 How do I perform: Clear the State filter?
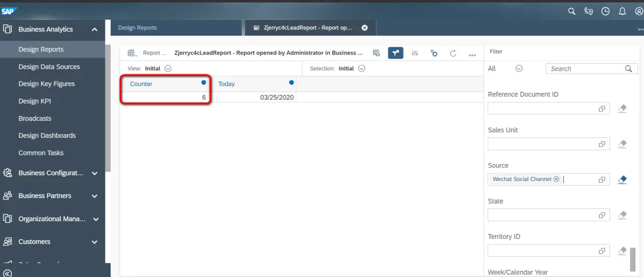[x=622, y=215]
